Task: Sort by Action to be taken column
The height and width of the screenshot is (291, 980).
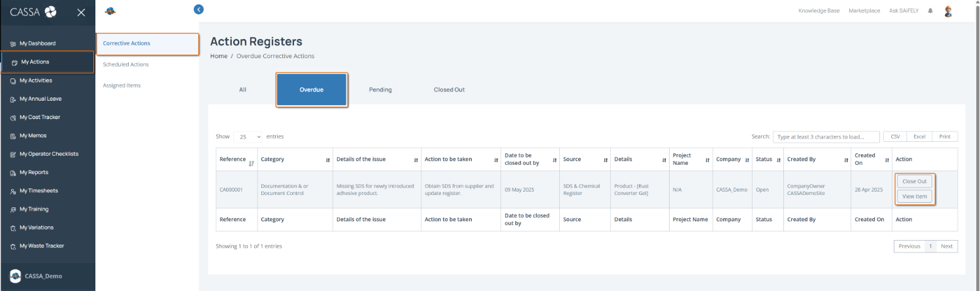Action: (x=496, y=160)
